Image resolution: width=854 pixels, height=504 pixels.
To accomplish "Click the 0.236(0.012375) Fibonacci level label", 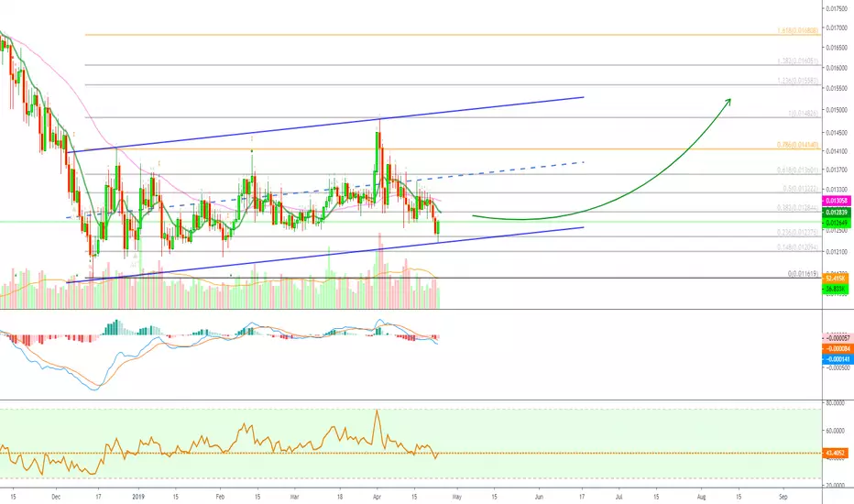I will click(798, 232).
